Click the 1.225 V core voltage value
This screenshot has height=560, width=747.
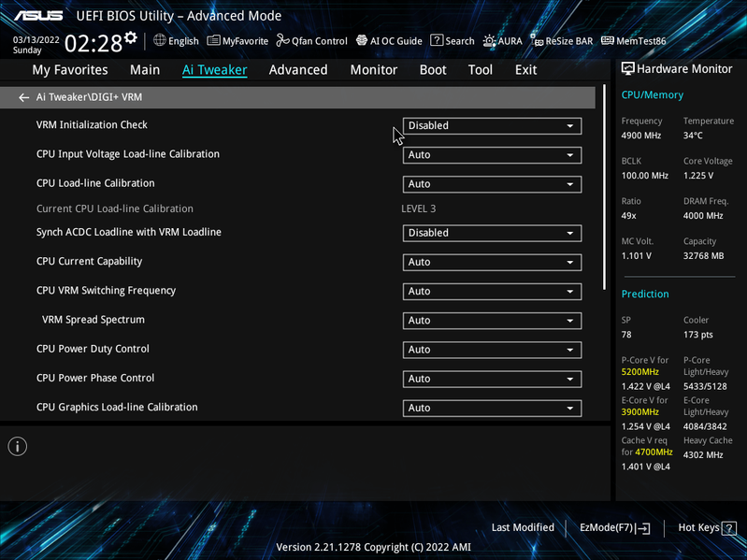pos(698,176)
